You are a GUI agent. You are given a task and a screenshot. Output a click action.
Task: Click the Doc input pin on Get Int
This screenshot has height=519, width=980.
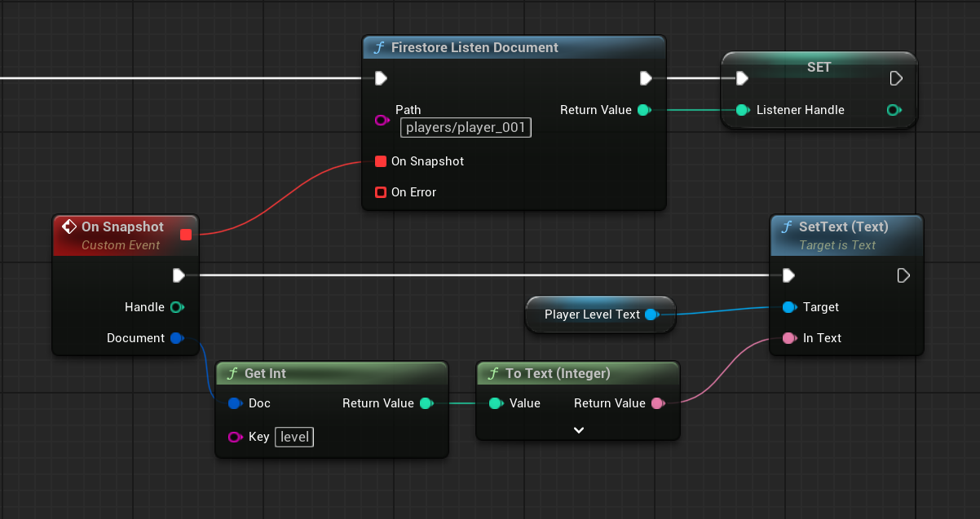(x=235, y=403)
